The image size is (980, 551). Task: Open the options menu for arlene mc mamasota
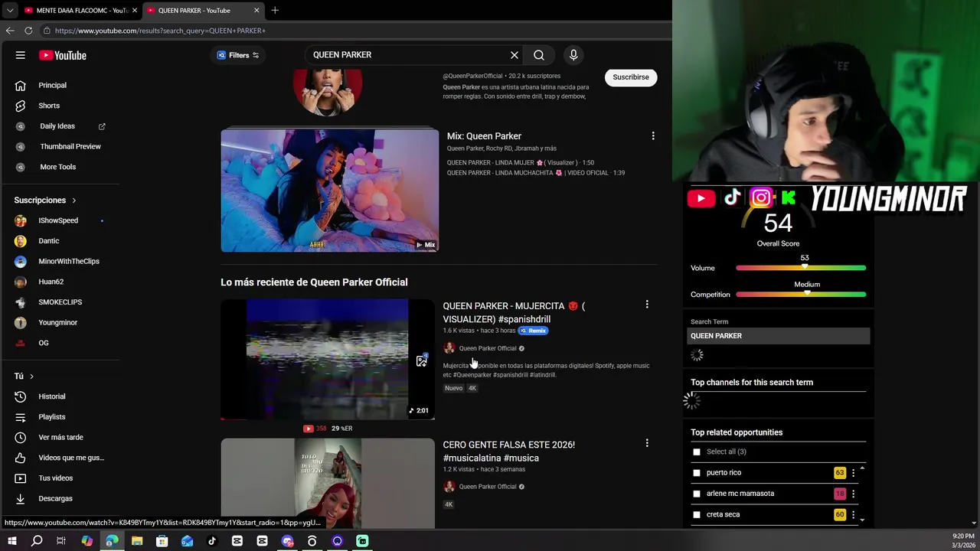[853, 494]
